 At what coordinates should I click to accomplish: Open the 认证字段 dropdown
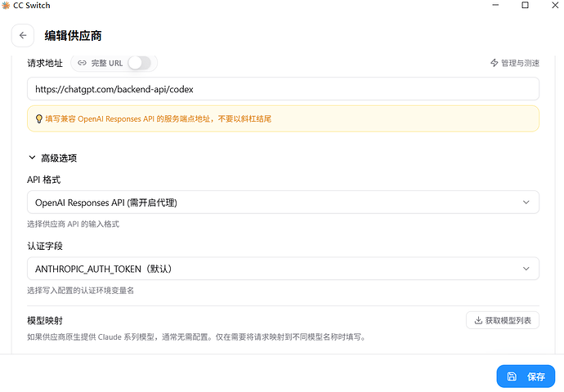(x=283, y=269)
